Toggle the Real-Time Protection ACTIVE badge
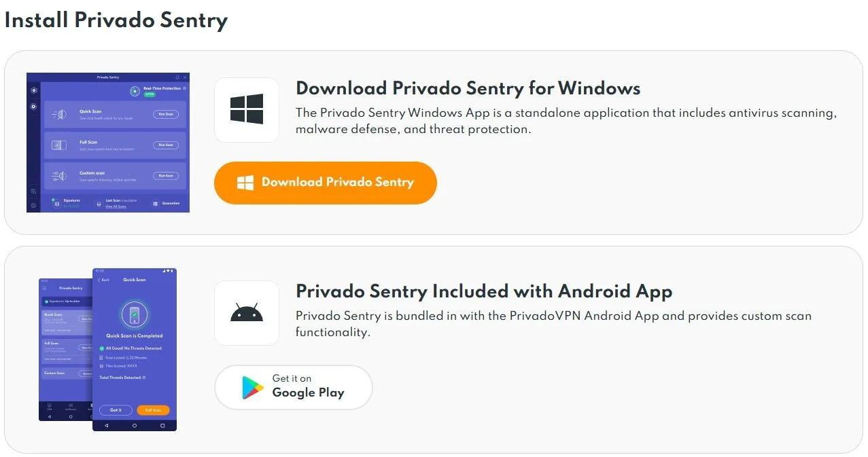 (149, 93)
